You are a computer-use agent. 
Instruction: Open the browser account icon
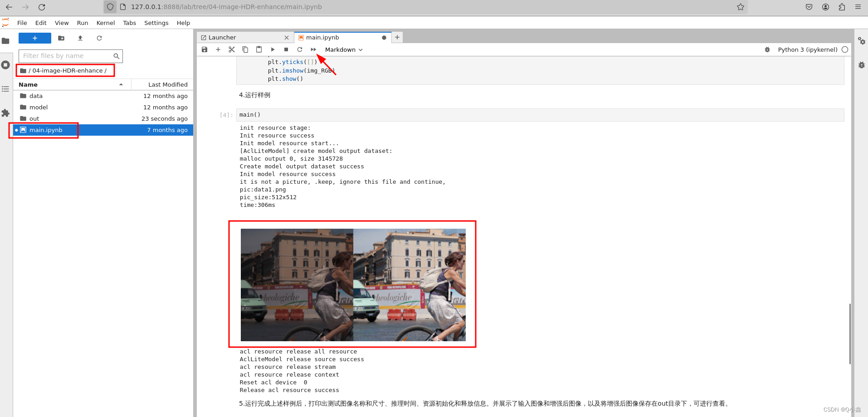point(825,7)
